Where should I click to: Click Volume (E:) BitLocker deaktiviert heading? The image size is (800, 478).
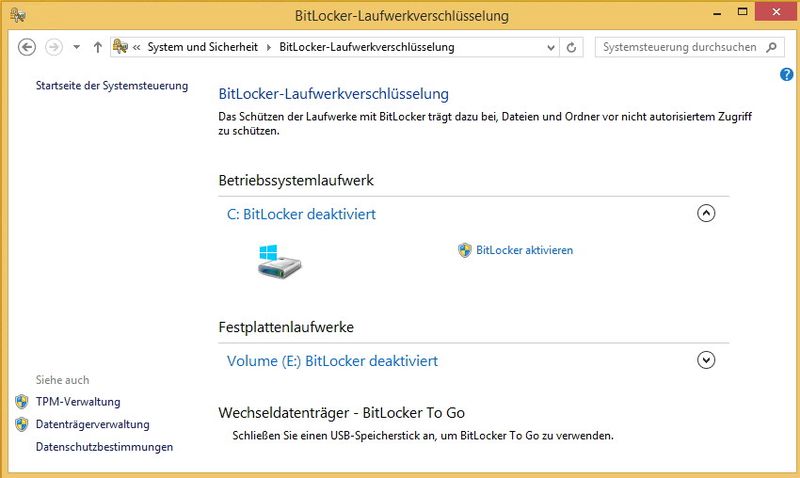[332, 361]
